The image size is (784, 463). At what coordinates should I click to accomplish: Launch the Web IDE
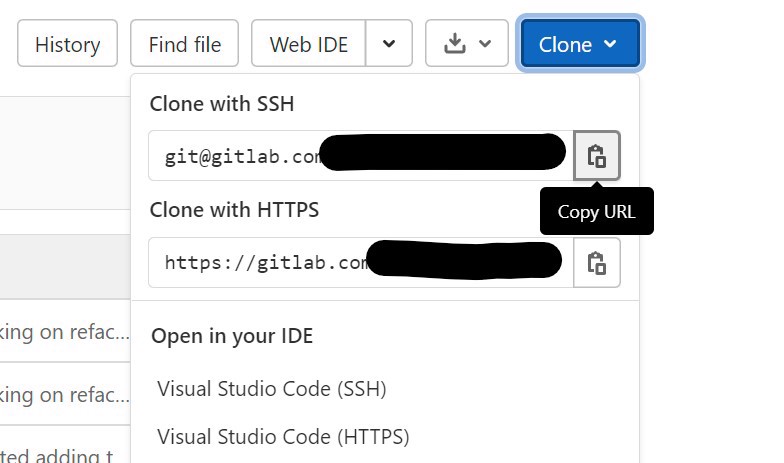[308, 44]
